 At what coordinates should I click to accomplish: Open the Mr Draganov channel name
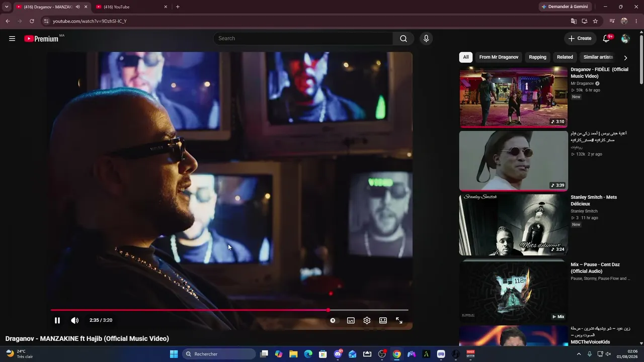click(x=582, y=83)
